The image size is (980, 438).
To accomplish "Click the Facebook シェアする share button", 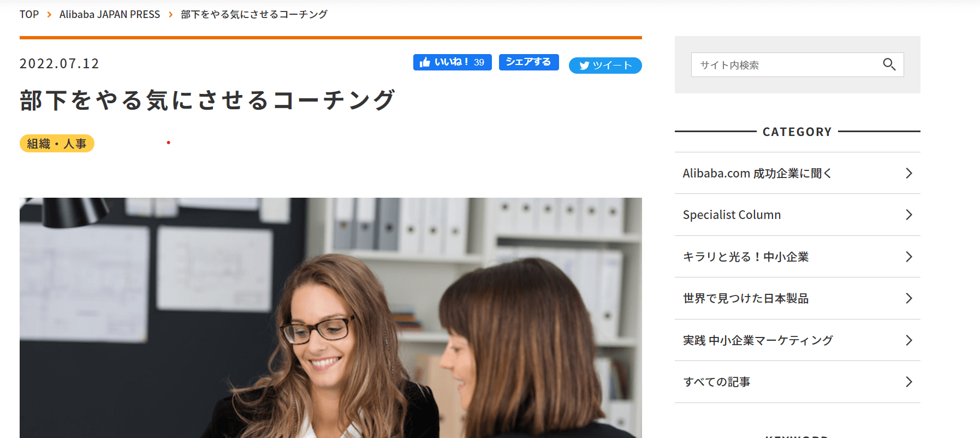I will coord(528,62).
